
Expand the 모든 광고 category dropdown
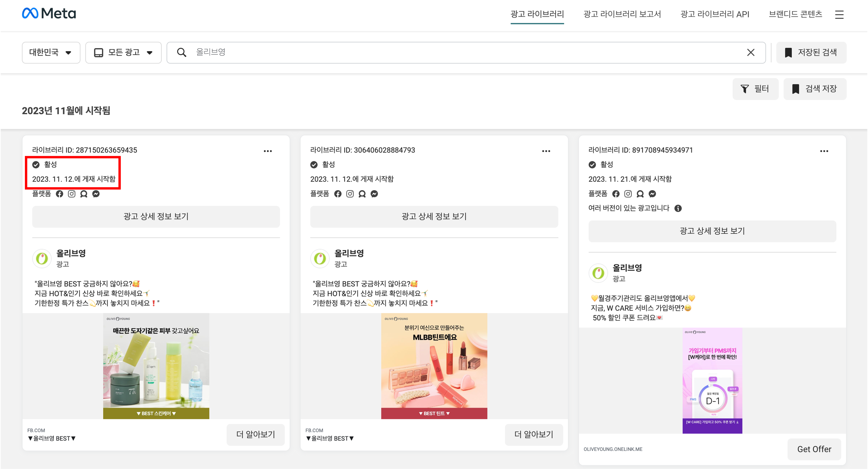123,53
